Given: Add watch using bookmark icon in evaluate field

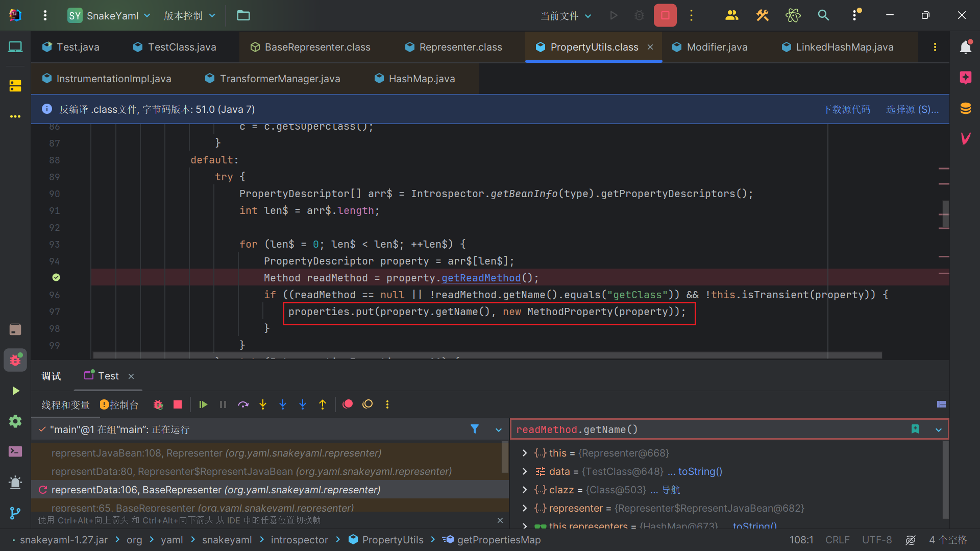Looking at the screenshot, I should [x=915, y=429].
